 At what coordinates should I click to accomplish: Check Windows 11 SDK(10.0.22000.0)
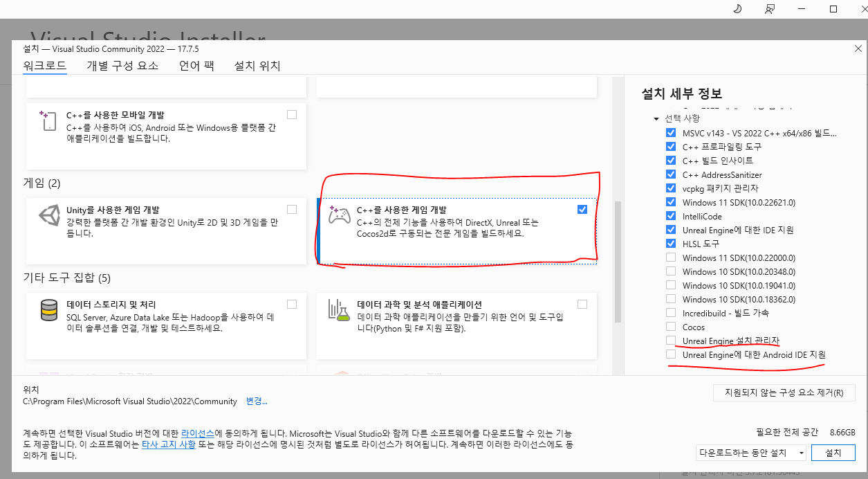click(670, 257)
